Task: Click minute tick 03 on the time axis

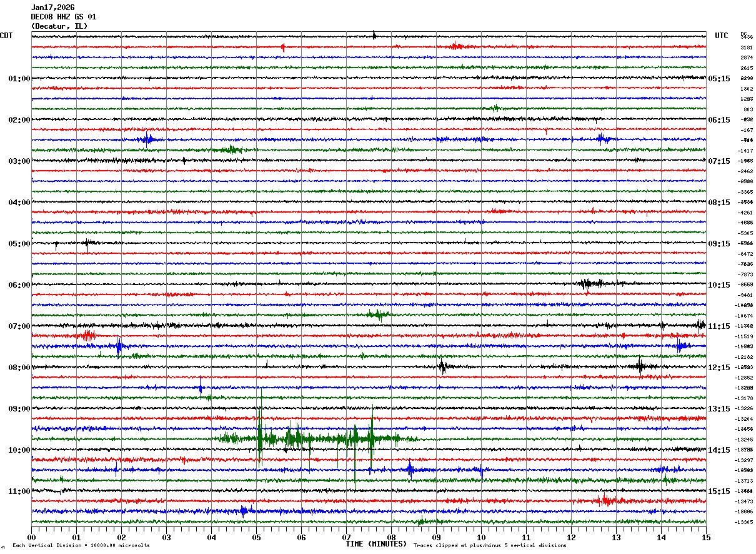Action: [166, 537]
